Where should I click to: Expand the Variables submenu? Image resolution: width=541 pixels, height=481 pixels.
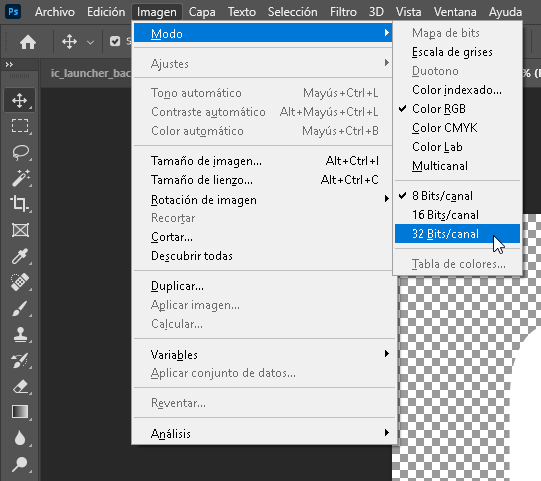[263, 354]
